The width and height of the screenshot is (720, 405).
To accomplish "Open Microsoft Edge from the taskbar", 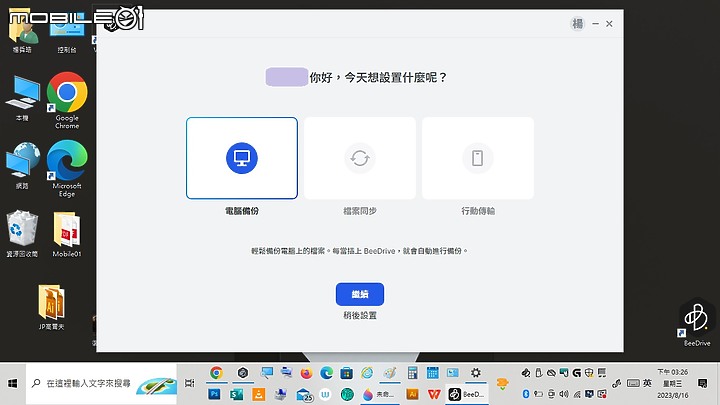I will (x=326, y=373).
